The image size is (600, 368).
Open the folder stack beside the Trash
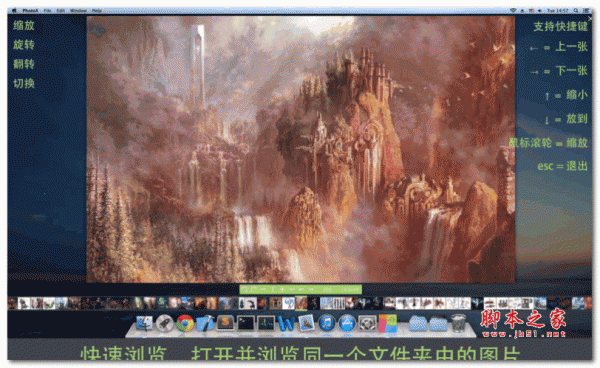[438, 324]
